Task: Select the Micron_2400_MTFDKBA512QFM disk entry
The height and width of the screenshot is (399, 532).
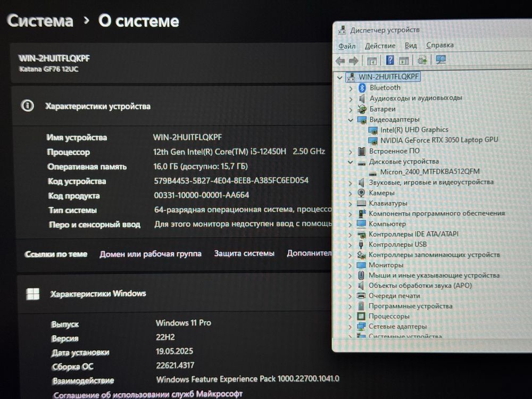Action: 430,172
